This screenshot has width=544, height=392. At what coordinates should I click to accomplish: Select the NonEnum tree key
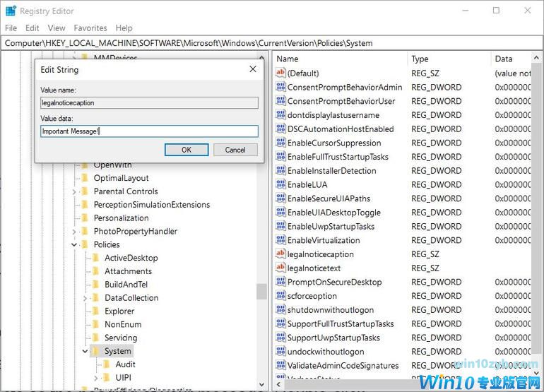click(123, 324)
